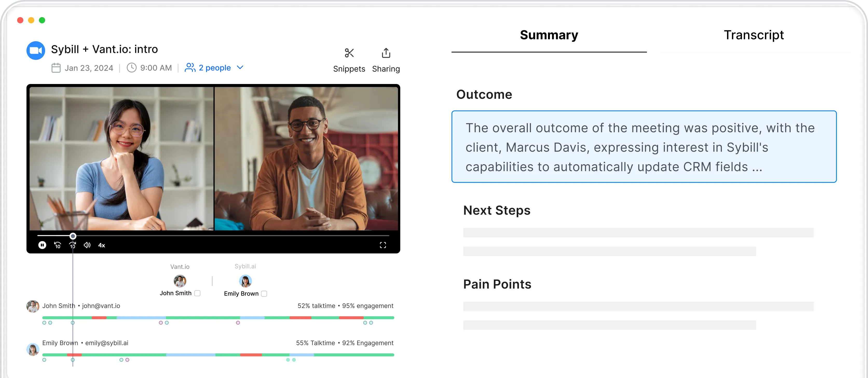Click the emily@sybill.ai participant label
The width and height of the screenshot is (868, 378).
click(x=106, y=343)
